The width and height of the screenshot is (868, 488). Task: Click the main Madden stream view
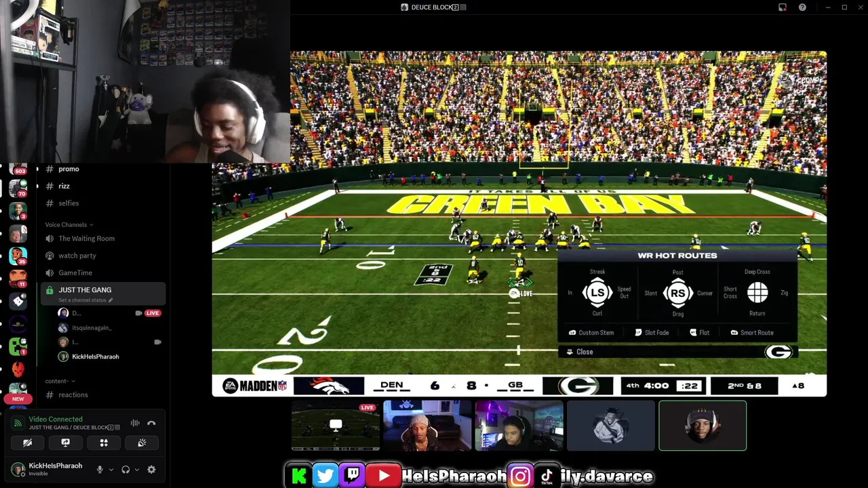pyautogui.click(x=519, y=224)
